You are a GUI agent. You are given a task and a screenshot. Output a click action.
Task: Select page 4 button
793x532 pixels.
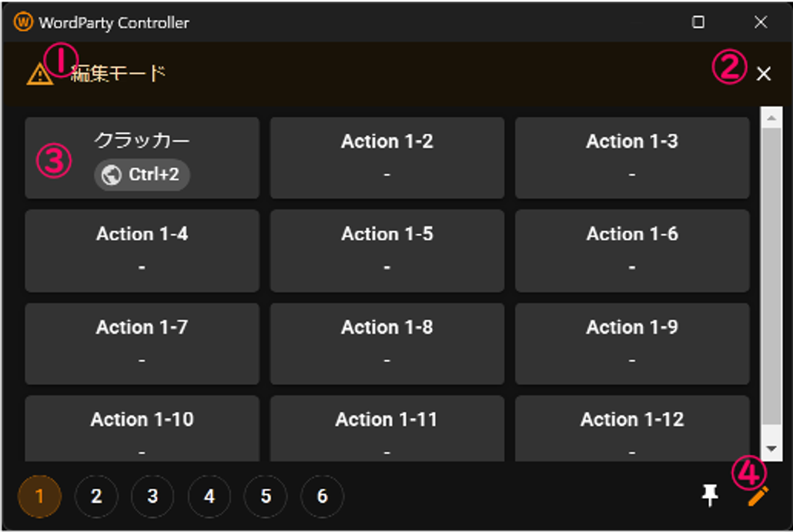click(209, 497)
